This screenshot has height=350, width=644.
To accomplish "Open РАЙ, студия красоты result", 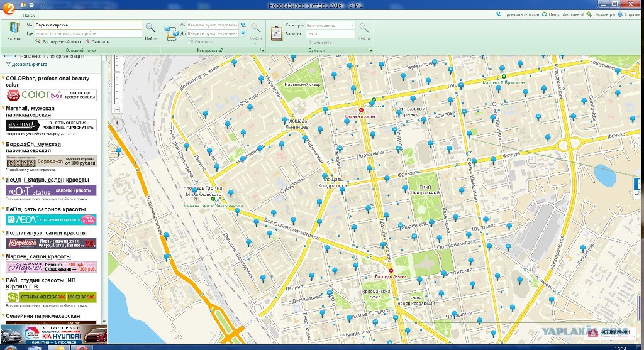I will (41, 283).
